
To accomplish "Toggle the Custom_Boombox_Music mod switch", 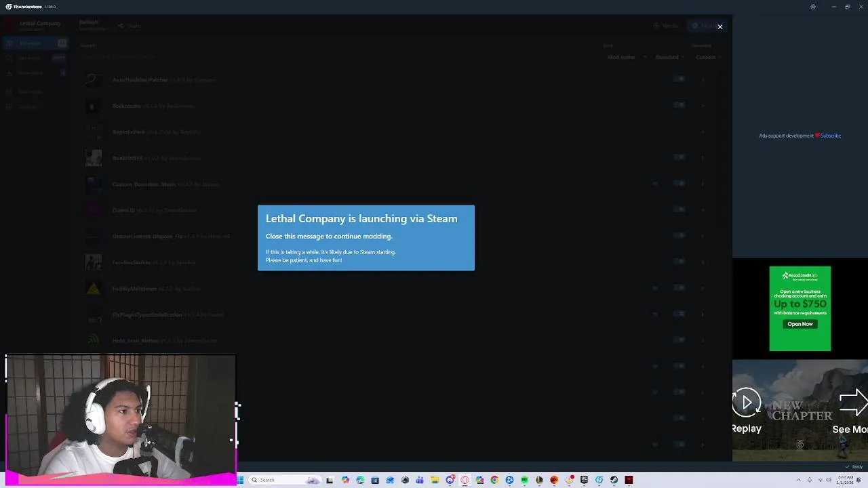I will (x=679, y=183).
